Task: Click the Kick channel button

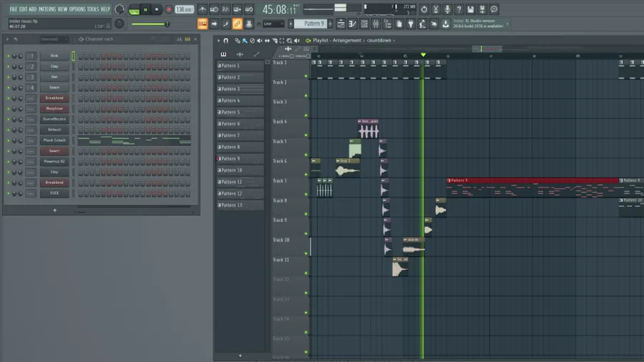Action: click(x=54, y=56)
